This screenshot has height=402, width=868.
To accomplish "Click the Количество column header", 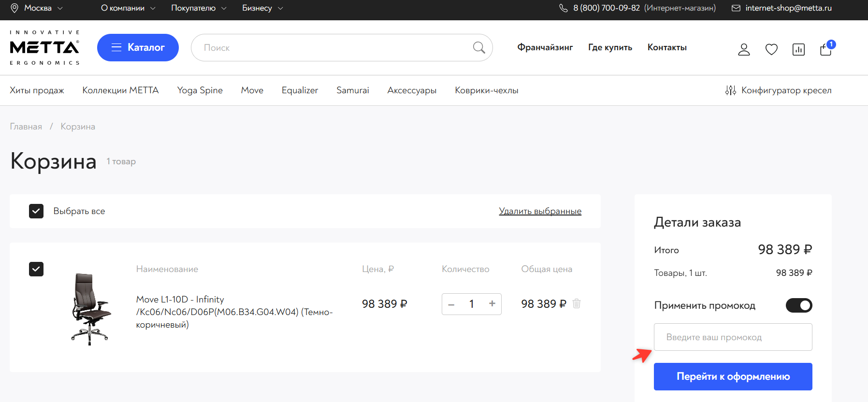I will [465, 269].
